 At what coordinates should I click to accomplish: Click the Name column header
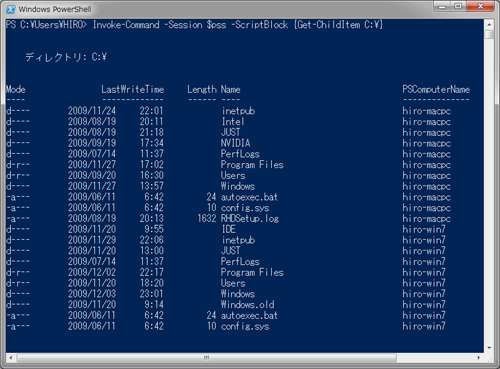tap(230, 89)
